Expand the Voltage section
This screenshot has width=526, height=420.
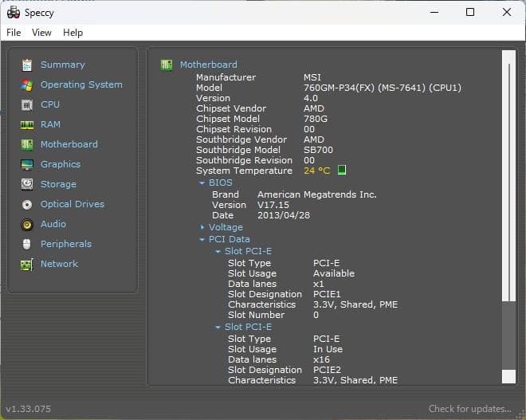tap(202, 227)
